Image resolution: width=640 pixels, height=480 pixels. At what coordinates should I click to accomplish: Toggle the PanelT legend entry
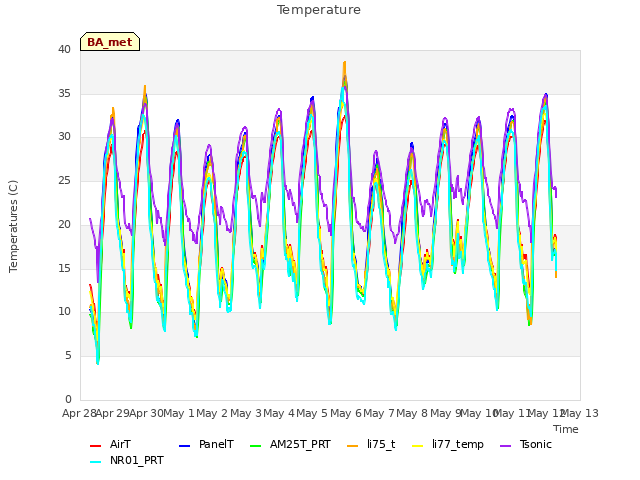207,444
